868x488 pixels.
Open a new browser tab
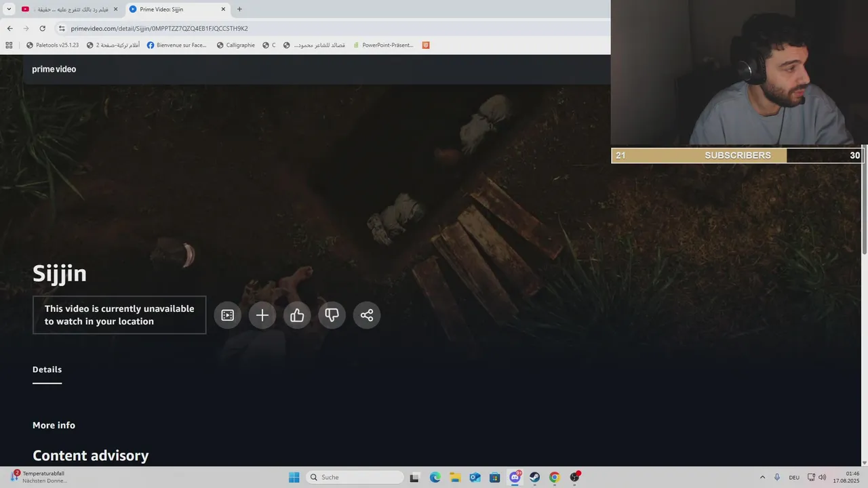[x=239, y=9]
